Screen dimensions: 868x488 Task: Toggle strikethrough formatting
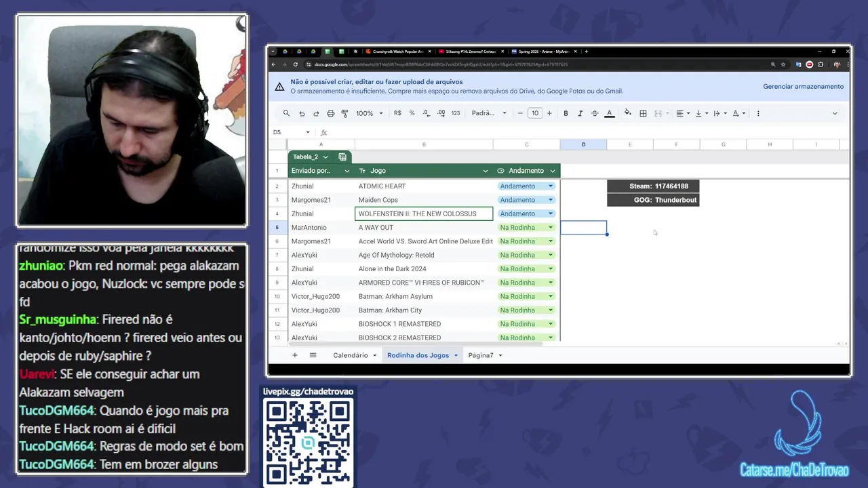click(595, 113)
